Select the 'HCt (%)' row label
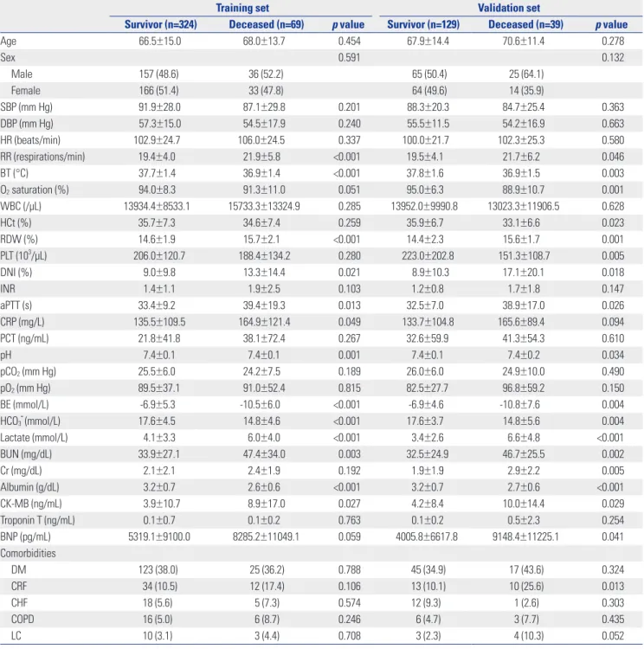The width and height of the screenshot is (644, 649). click(x=16, y=223)
